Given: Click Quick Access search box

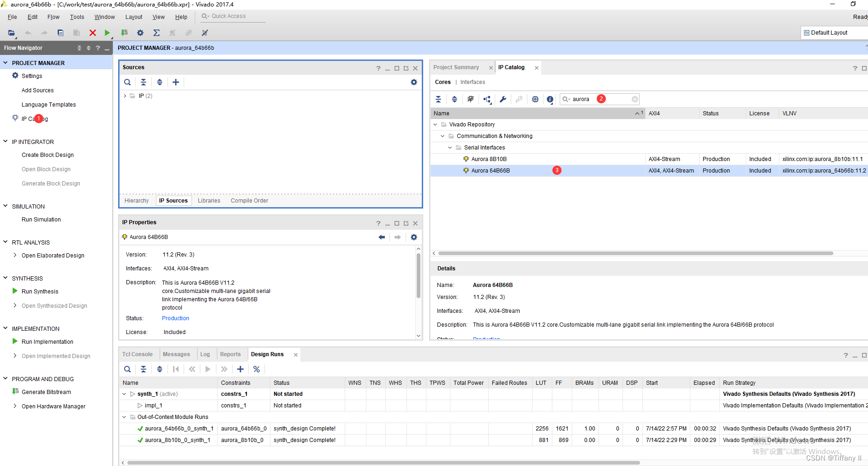Looking at the screenshot, I should 233,16.
